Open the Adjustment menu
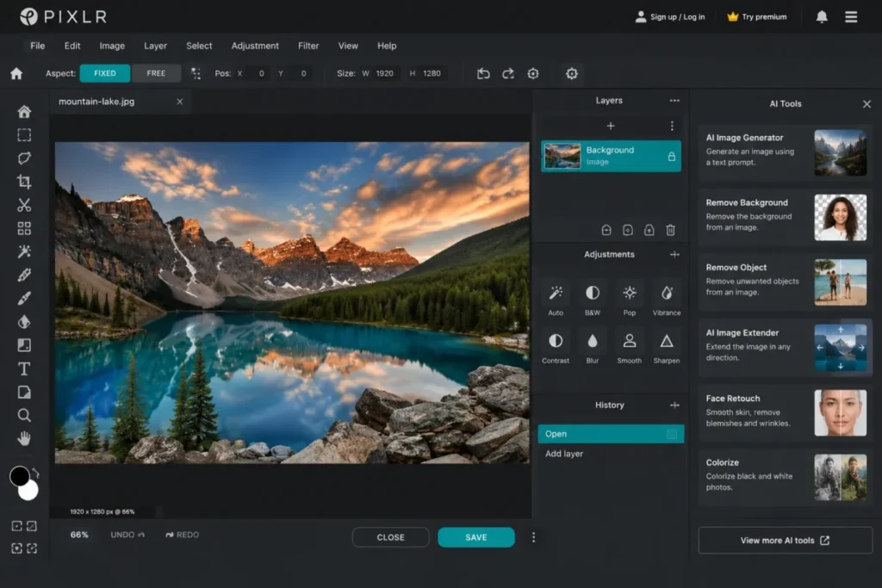This screenshot has width=882, height=588. tap(255, 46)
